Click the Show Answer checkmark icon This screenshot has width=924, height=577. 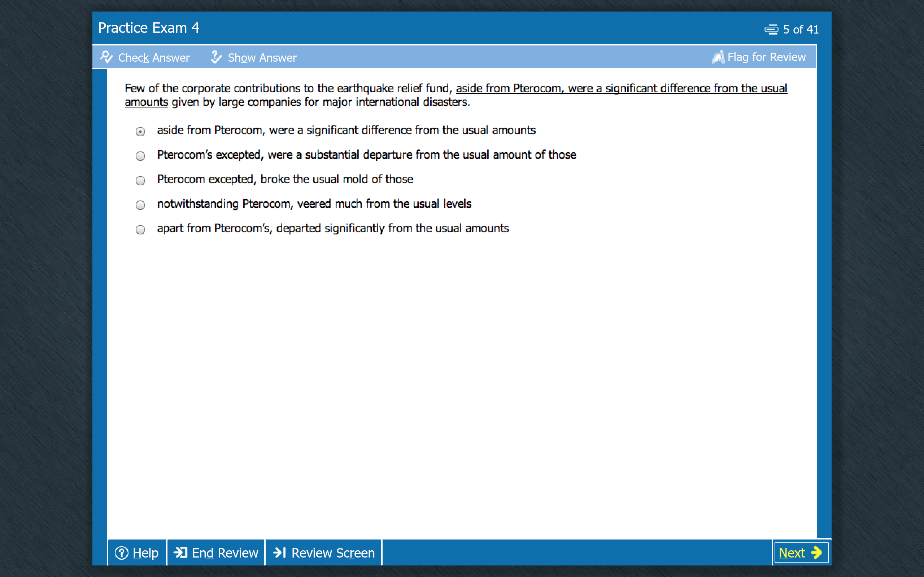(x=216, y=57)
